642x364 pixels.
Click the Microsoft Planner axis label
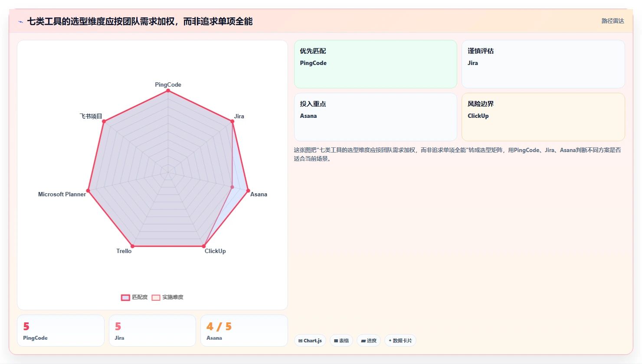tap(62, 194)
